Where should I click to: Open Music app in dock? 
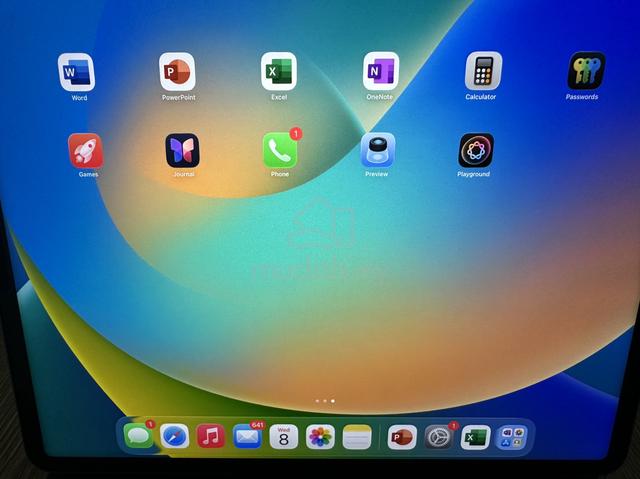tap(211, 436)
